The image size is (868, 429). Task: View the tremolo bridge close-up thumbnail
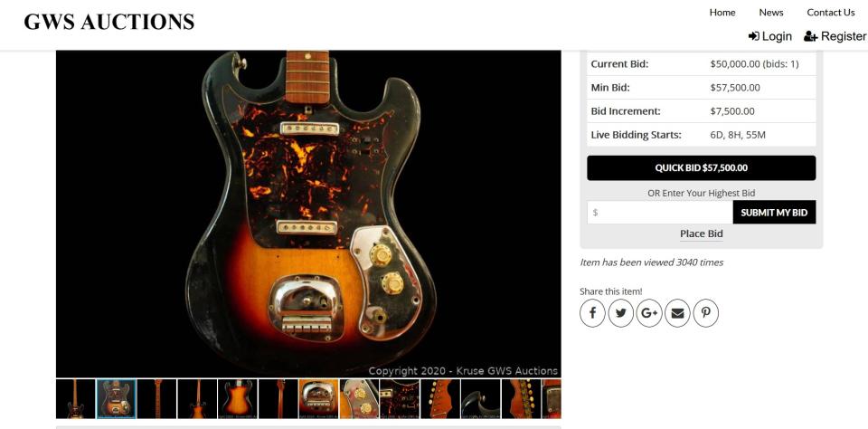coord(318,398)
